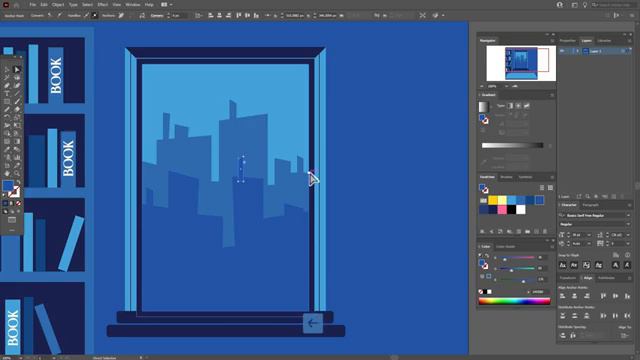Select the Eyedropper tool
640x360 pixels.
click(x=7, y=149)
